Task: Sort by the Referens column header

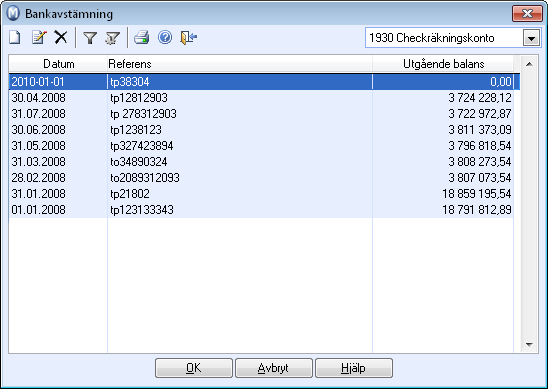Action: [x=240, y=64]
